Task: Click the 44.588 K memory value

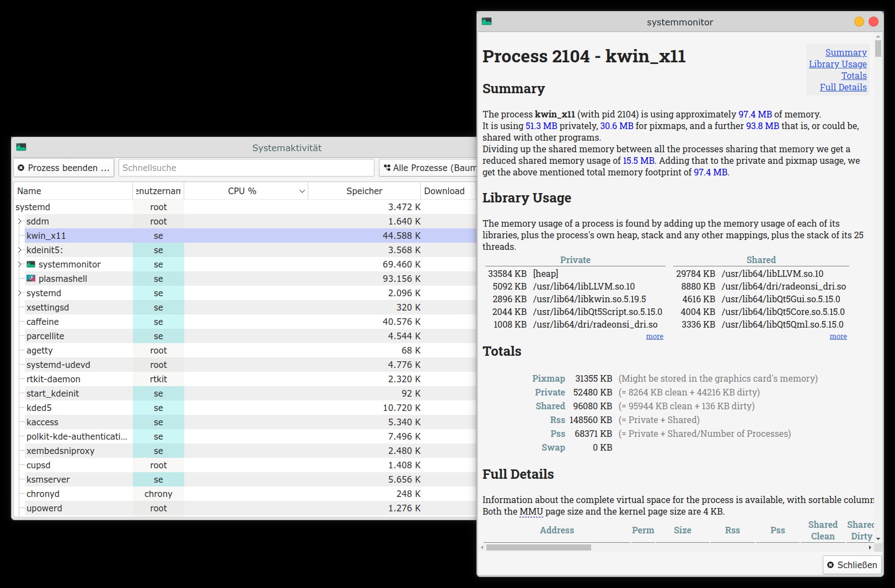Action: 401,236
